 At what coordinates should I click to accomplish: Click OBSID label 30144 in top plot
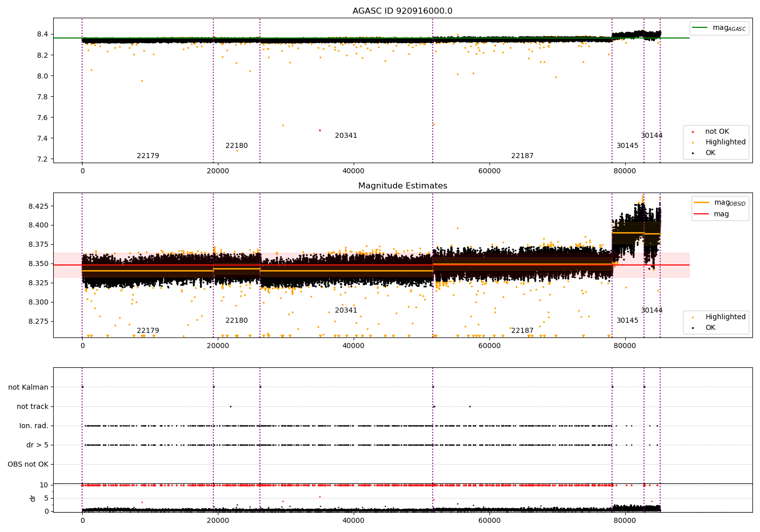[x=652, y=136]
